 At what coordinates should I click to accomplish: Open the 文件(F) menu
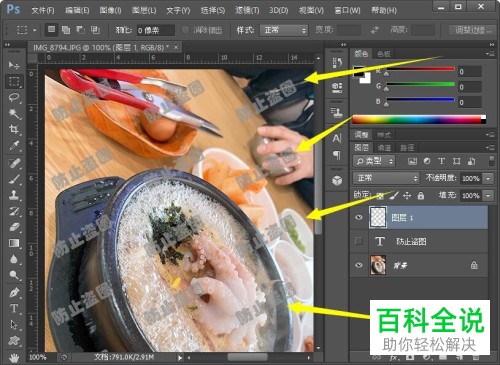coord(43,10)
